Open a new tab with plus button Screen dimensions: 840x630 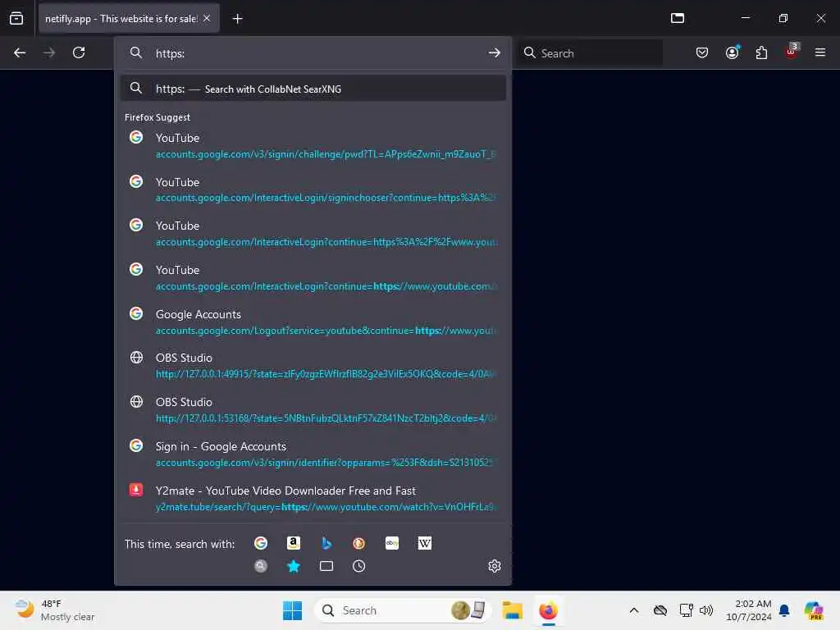coord(237,19)
